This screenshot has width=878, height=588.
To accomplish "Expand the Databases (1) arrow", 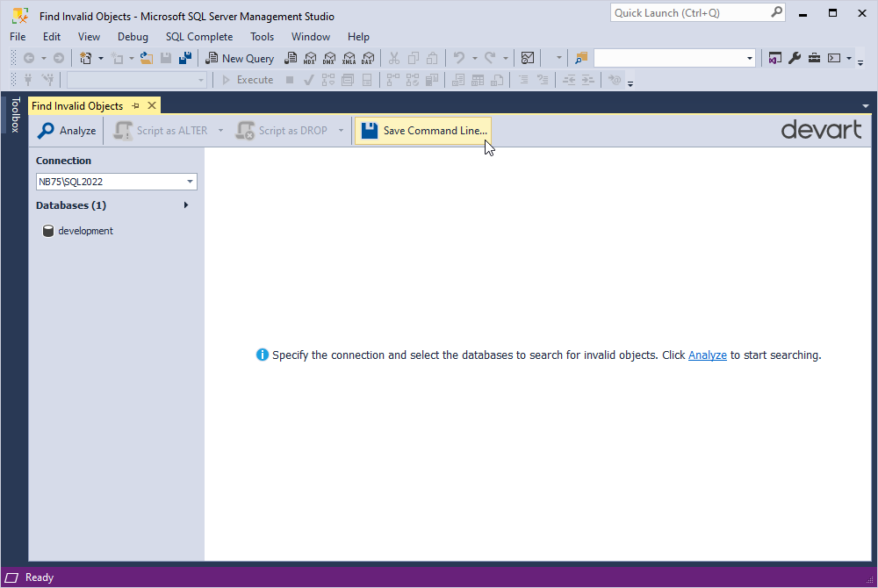I will (186, 205).
